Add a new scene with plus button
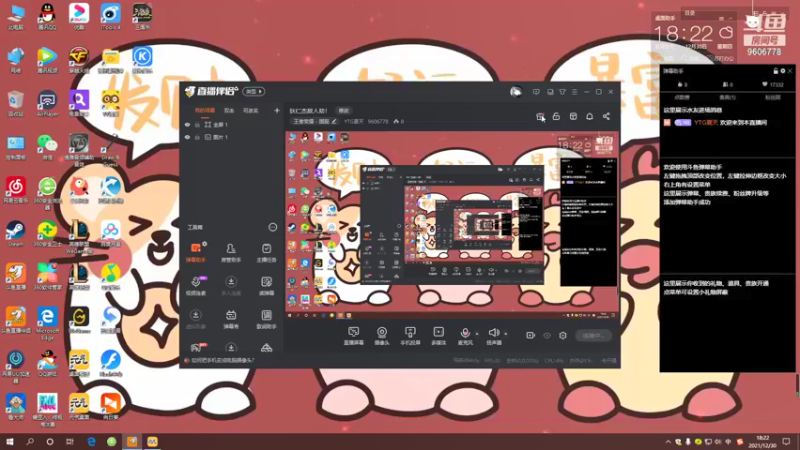 [x=277, y=110]
